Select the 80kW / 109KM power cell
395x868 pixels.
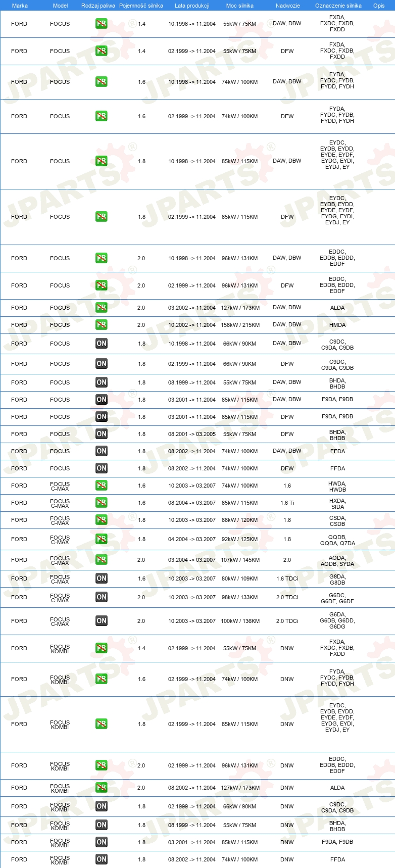pyautogui.click(x=240, y=578)
